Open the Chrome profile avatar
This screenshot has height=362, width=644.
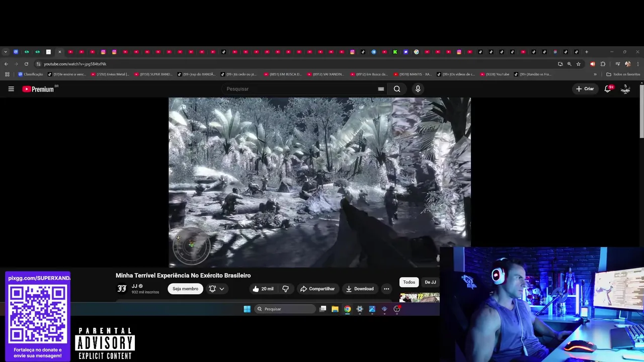pos(627,64)
